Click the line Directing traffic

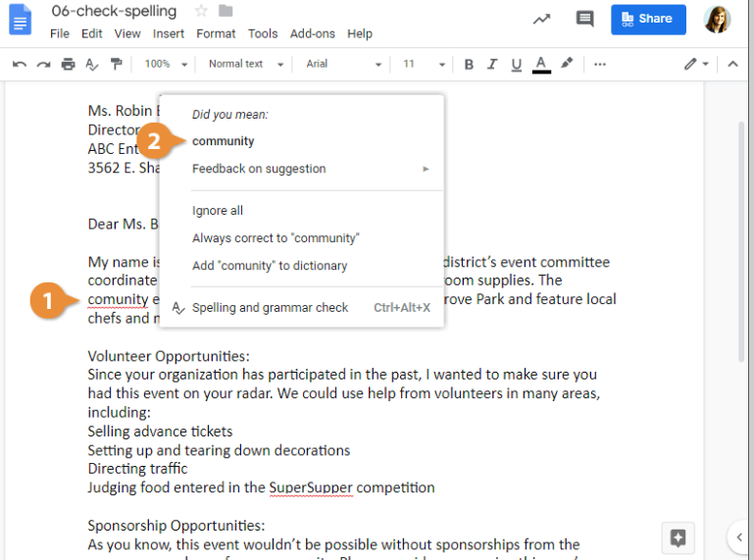[137, 469]
